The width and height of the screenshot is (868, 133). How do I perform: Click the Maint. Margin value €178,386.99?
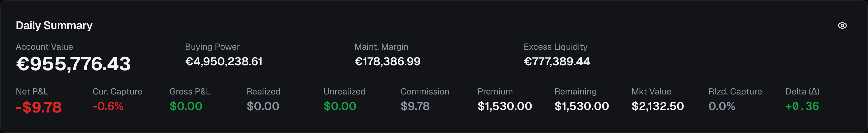(387, 62)
